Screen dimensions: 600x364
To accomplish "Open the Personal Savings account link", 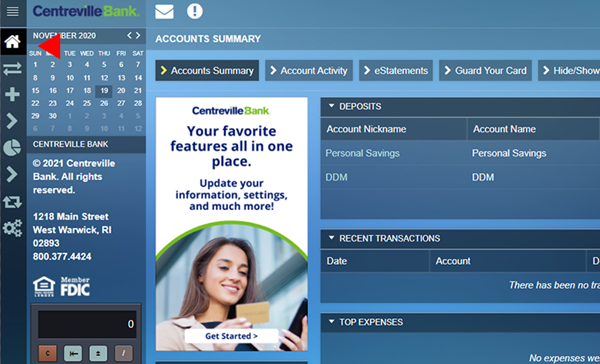I will point(362,153).
